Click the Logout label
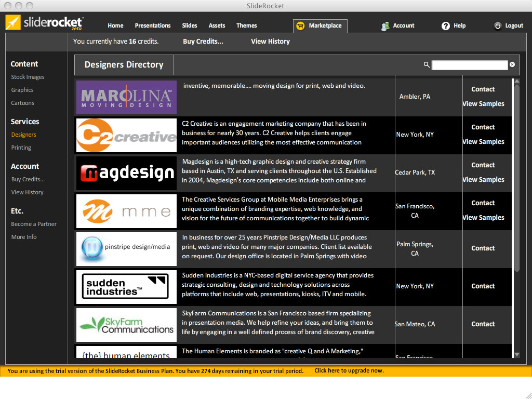This screenshot has width=532, height=399. [x=514, y=25]
